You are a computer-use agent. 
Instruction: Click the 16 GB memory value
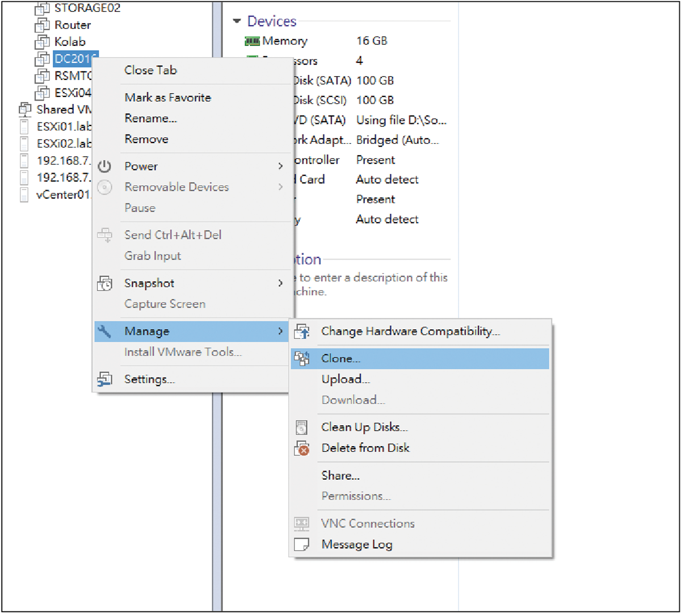372,41
